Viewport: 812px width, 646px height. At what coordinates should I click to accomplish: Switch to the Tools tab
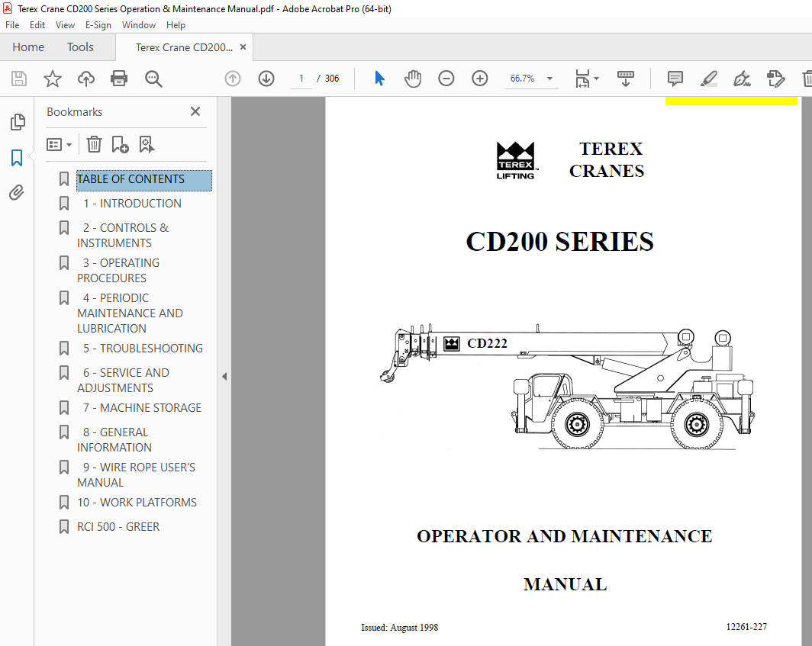tap(80, 47)
